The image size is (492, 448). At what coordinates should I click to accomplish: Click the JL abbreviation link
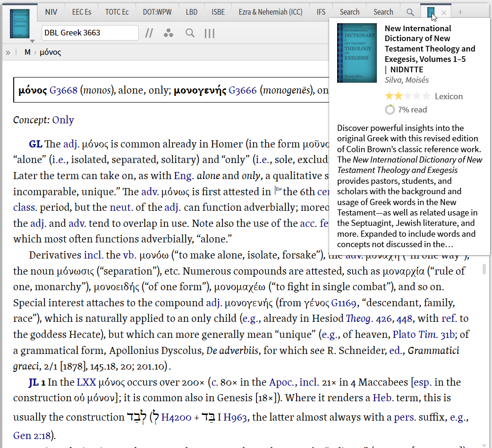[x=34, y=382]
